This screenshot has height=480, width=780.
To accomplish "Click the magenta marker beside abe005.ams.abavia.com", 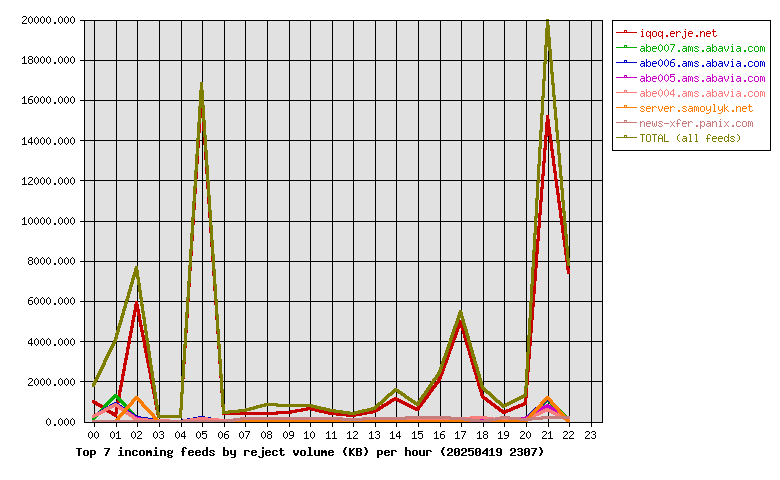I will (626, 77).
